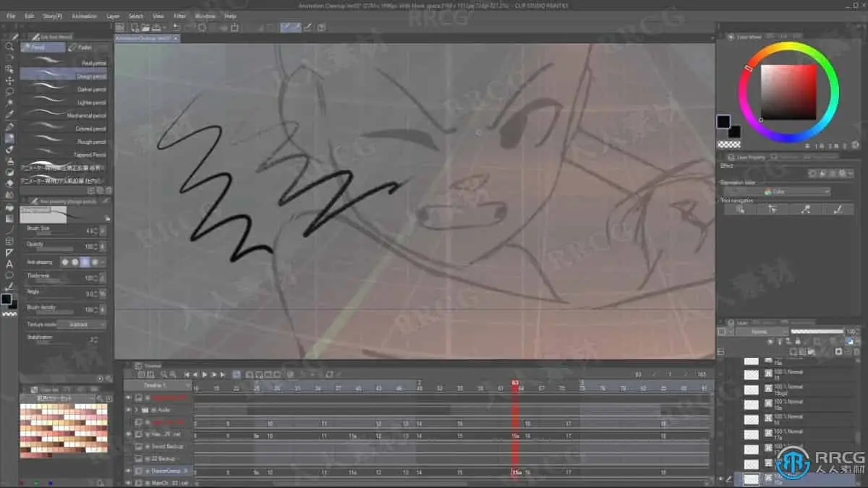The height and width of the screenshot is (488, 868).
Task: Open the Animation menu
Action: (x=85, y=15)
